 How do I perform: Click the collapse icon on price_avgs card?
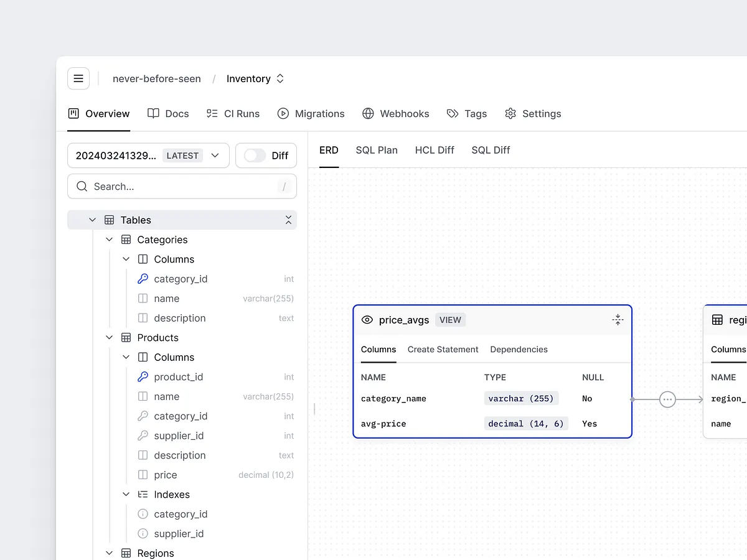click(x=618, y=320)
